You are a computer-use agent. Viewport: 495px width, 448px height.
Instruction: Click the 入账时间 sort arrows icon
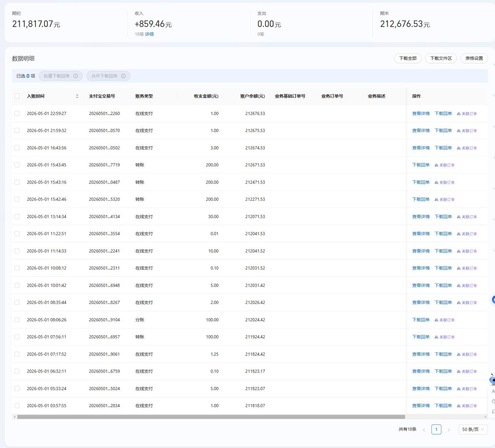77,96
